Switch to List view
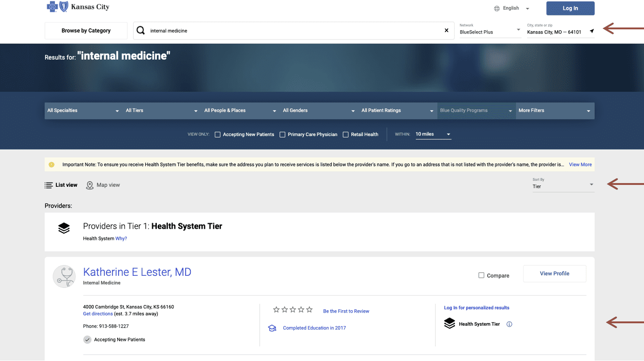The height and width of the screenshot is (361, 644). pyautogui.click(x=61, y=185)
